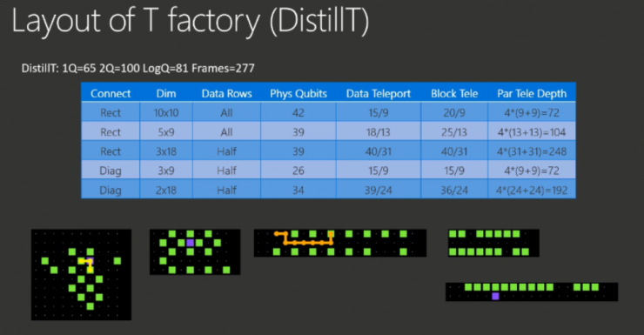Click the '26' physical qubits cell

coord(299,171)
